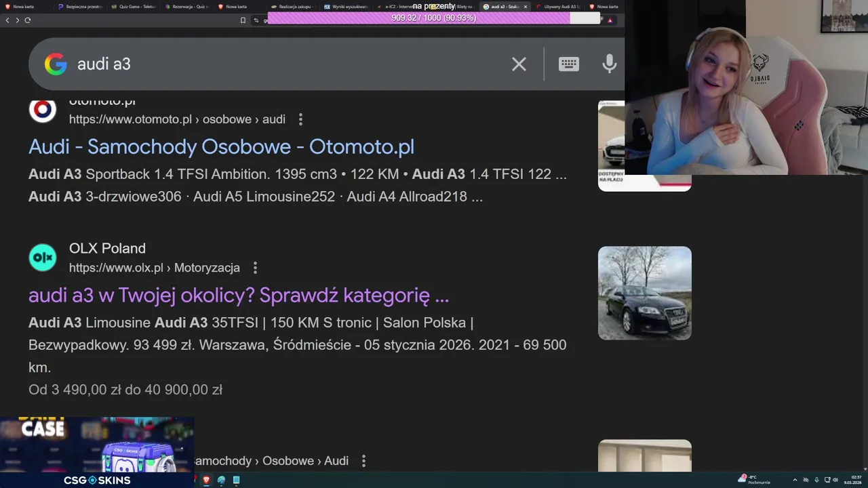868x488 pixels.
Task: Go back with the browser back arrow
Action: click(7, 20)
